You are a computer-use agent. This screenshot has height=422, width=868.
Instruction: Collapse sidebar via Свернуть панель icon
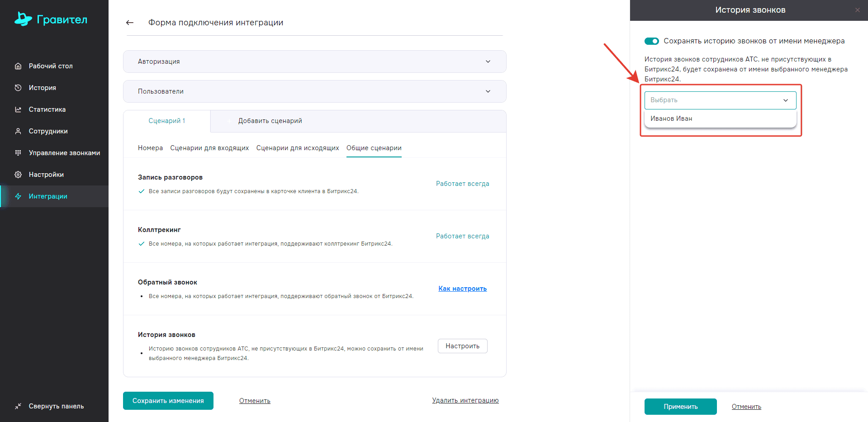pyautogui.click(x=18, y=406)
